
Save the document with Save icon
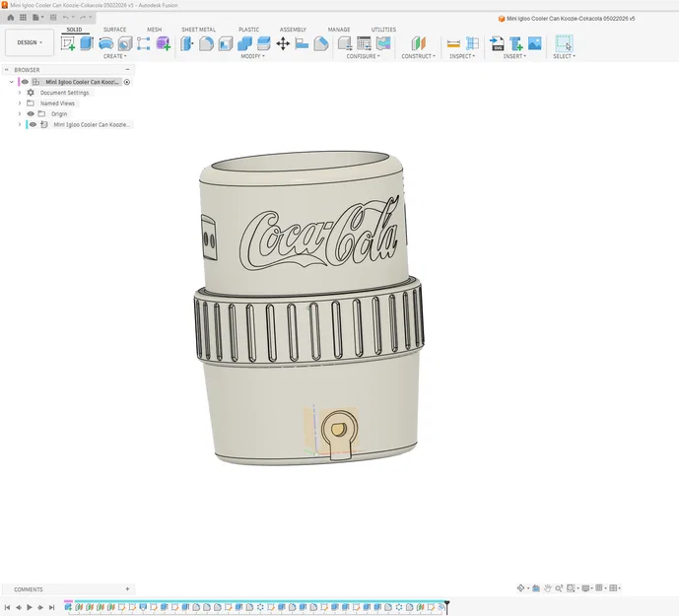53,18
